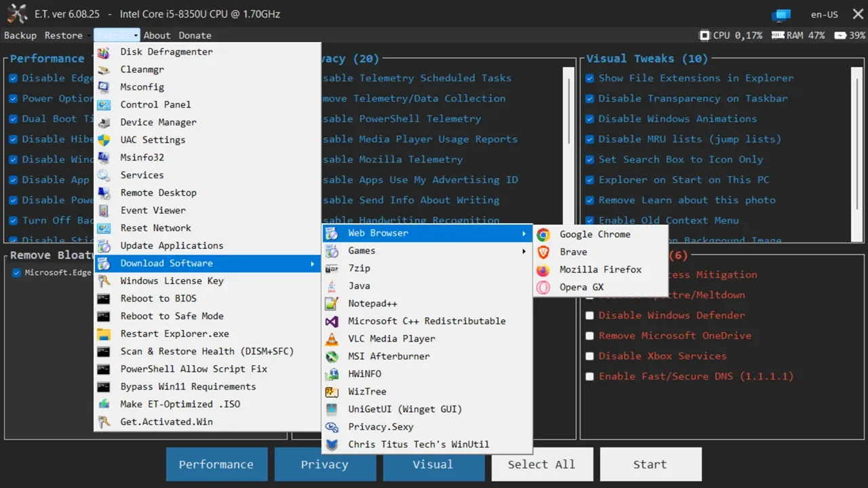Open the About menu item
The height and width of the screenshot is (488, 868).
[x=157, y=35]
